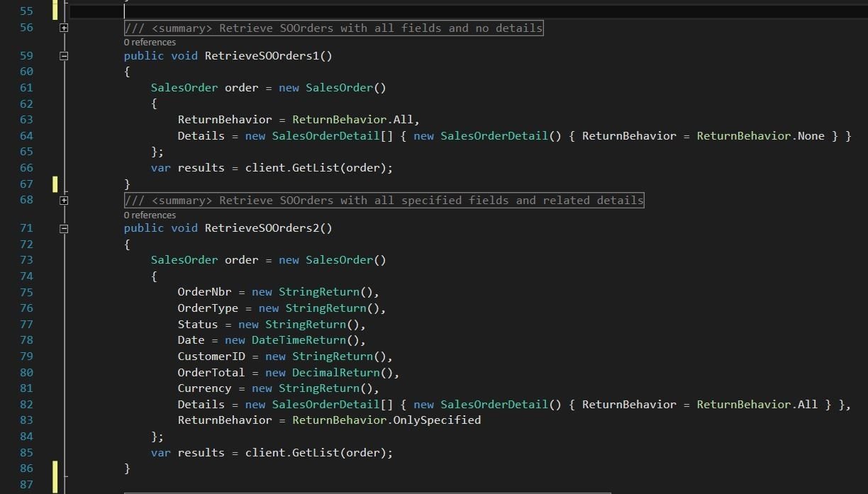Click the DecimalReturn type on line 80
The image size is (868, 494).
click(336, 372)
